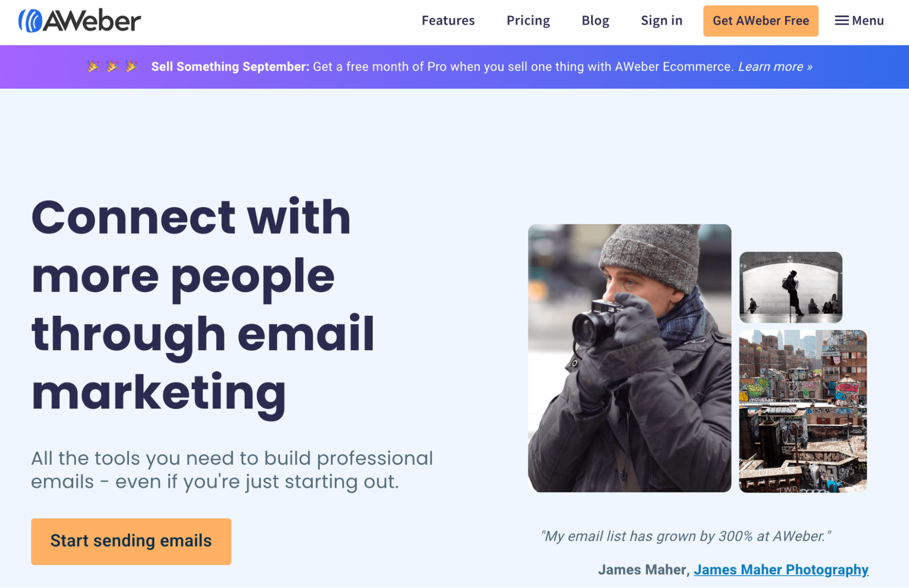Open the Blog navigation menu item
The image size is (909, 588).
tap(595, 20)
